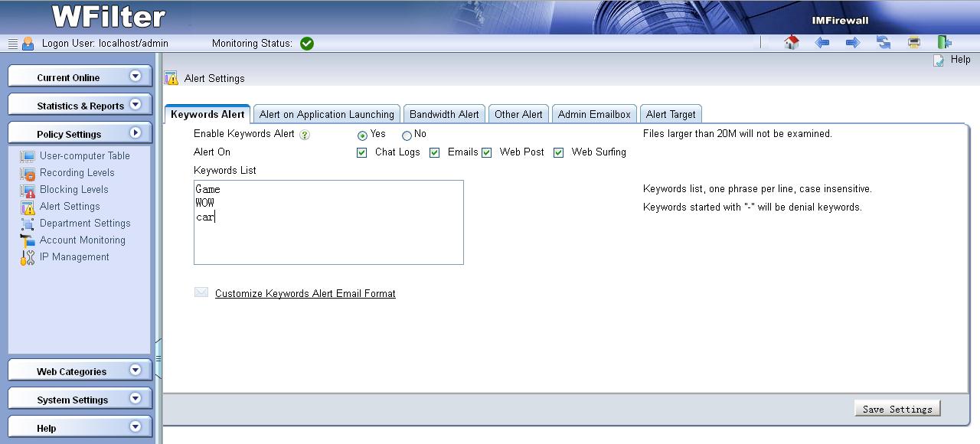Click the green Monitoring Status check icon
This screenshot has height=444, width=980.
pyautogui.click(x=307, y=44)
